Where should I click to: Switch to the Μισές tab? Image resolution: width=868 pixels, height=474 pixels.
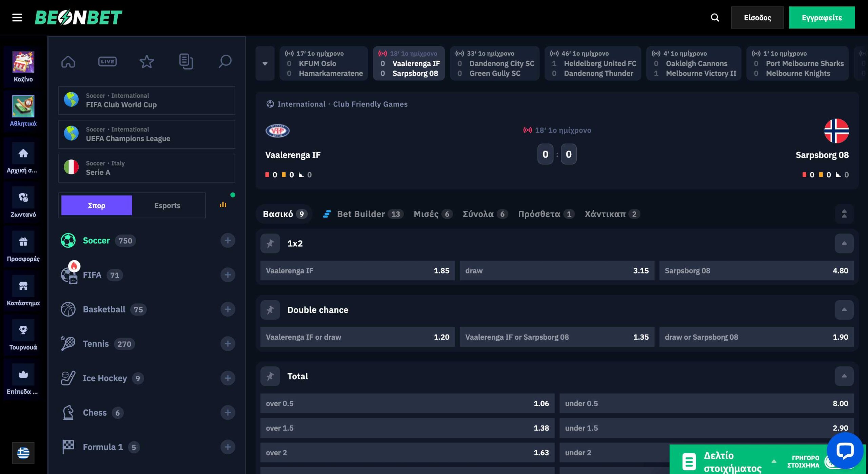433,214
